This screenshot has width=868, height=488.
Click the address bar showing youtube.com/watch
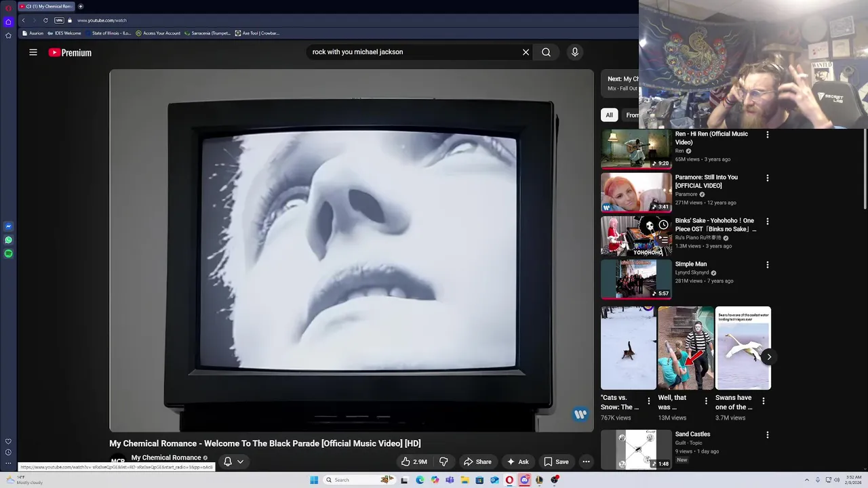coord(102,20)
